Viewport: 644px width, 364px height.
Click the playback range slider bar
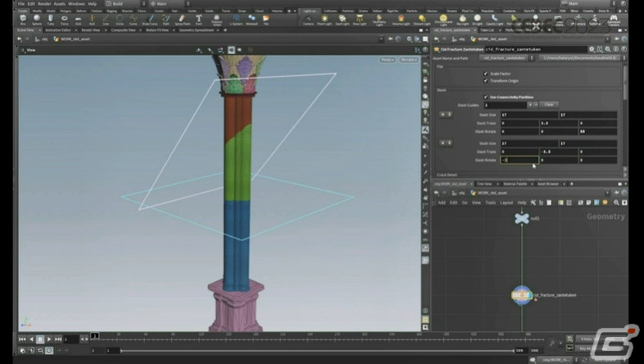317,350
